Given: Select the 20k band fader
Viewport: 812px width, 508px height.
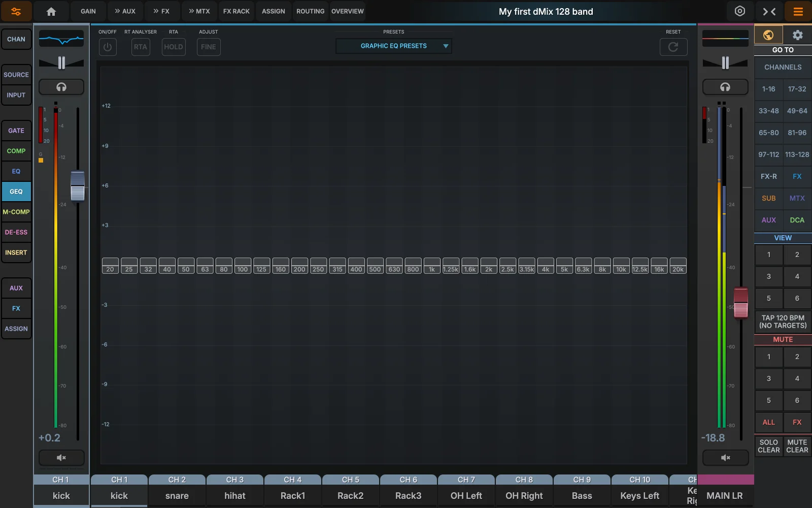Looking at the screenshot, I should tap(678, 266).
